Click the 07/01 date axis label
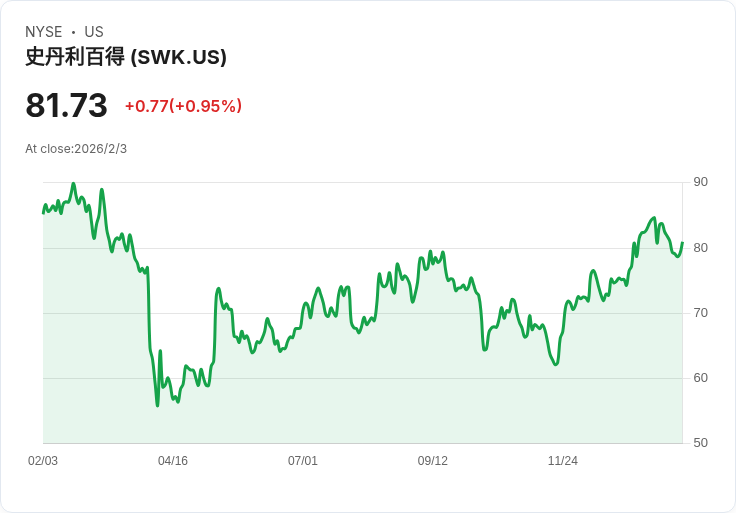 click(303, 461)
